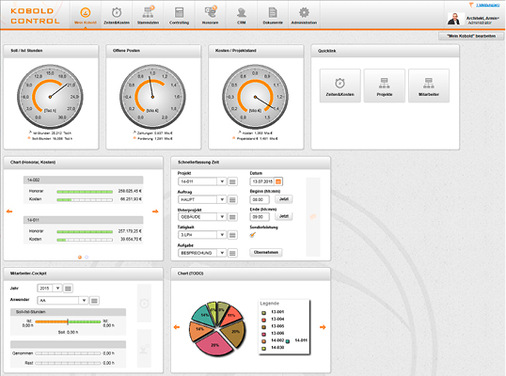Select the first page dot under Honorar chart

pyautogui.click(x=80, y=257)
